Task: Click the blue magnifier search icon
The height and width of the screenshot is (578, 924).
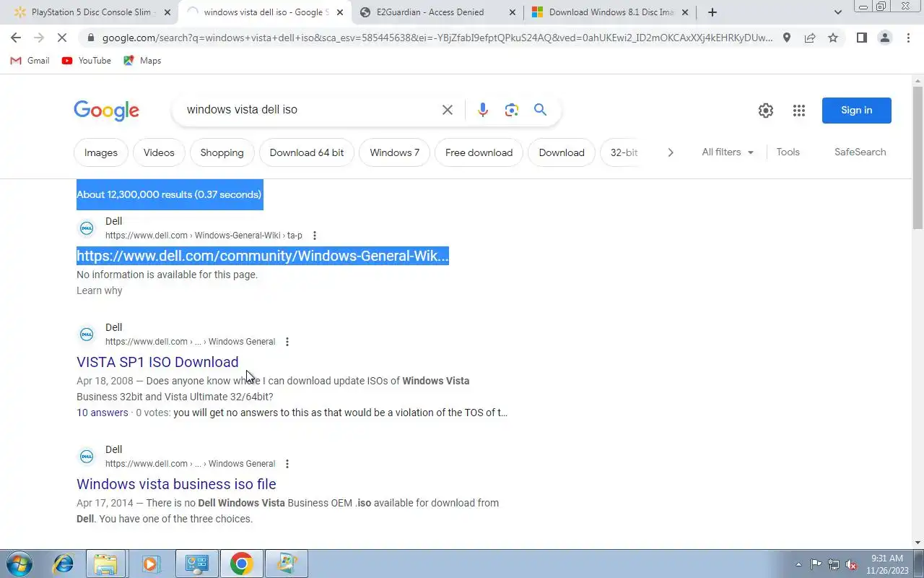Action: [x=540, y=110]
